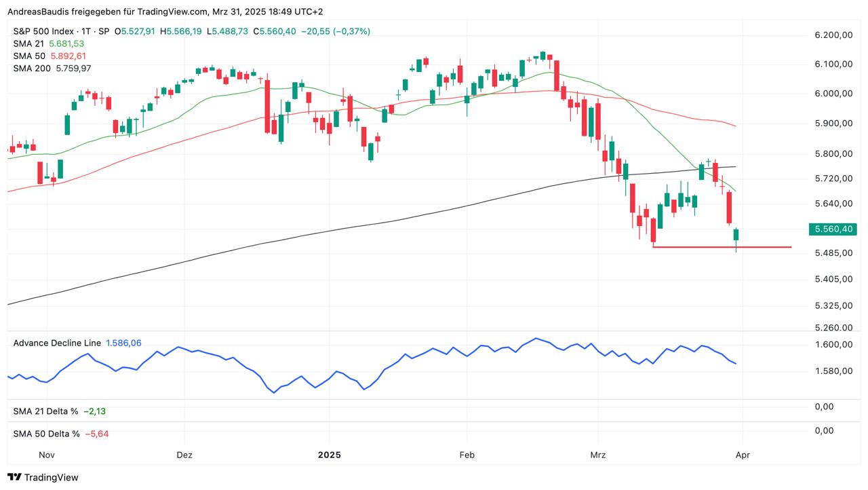Select the Advance Decline Line pane title
The height and width of the screenshot is (490, 868).
[57, 343]
